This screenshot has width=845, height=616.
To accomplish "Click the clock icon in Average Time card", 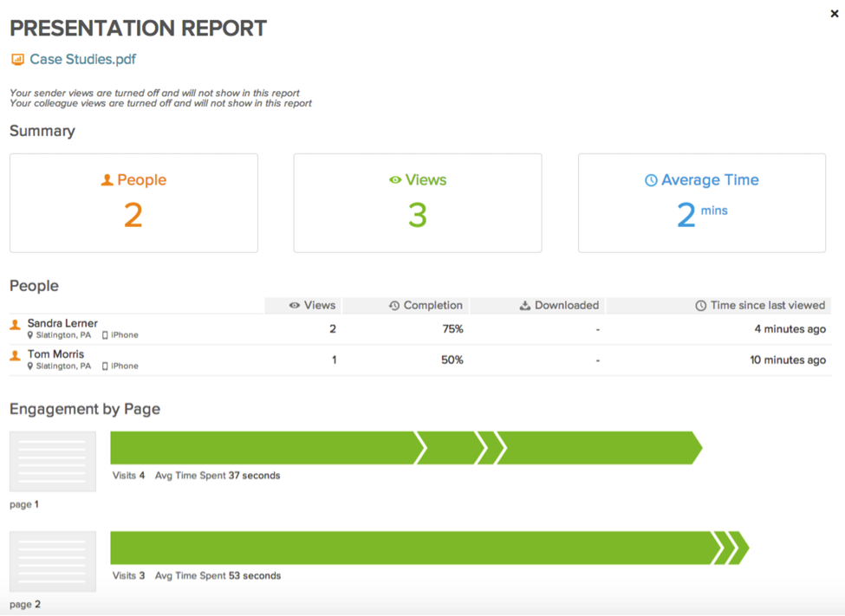I will click(651, 180).
